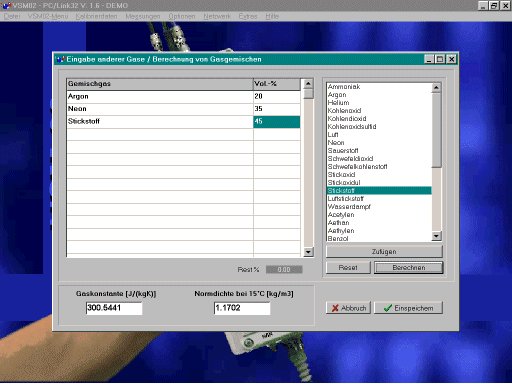This screenshot has height=384, width=512.
Task: Open the Extras menu
Action: [248, 16]
